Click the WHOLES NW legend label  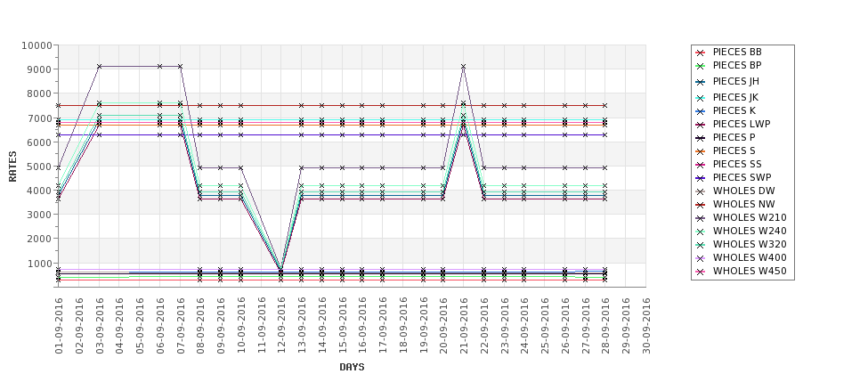[x=743, y=204]
